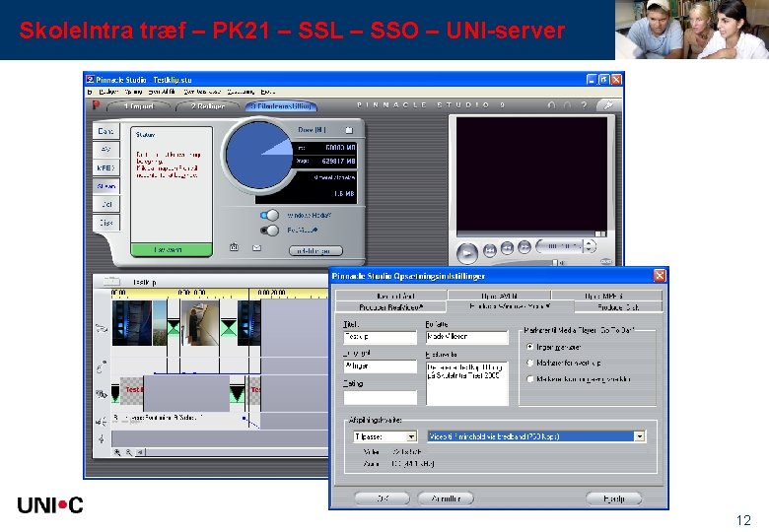Click the web upload icon under status panel
Viewport: 769px width, 532px height.
point(234,247)
